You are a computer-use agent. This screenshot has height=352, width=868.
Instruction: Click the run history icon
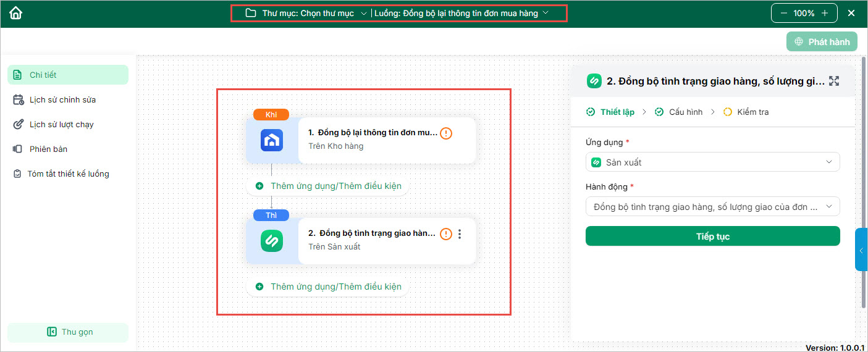pyautogui.click(x=18, y=124)
